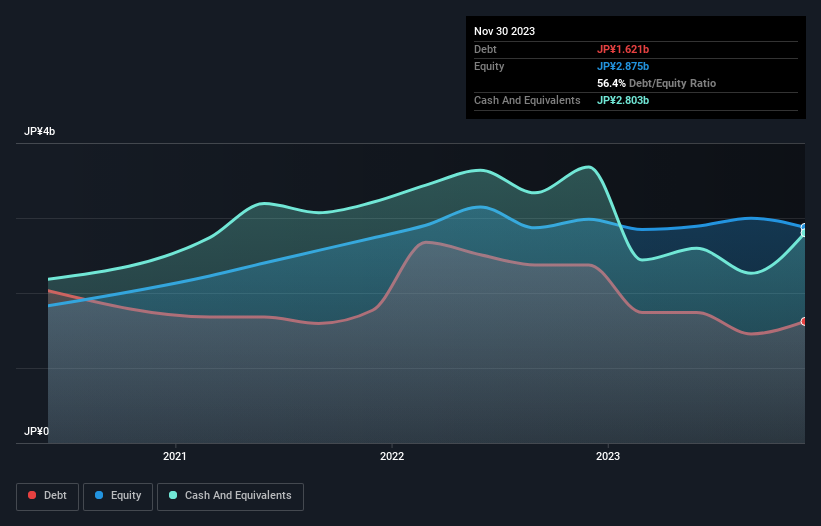Click the JP¥0 y-axis label
Viewport: 821px width, 526px height.
click(36, 431)
